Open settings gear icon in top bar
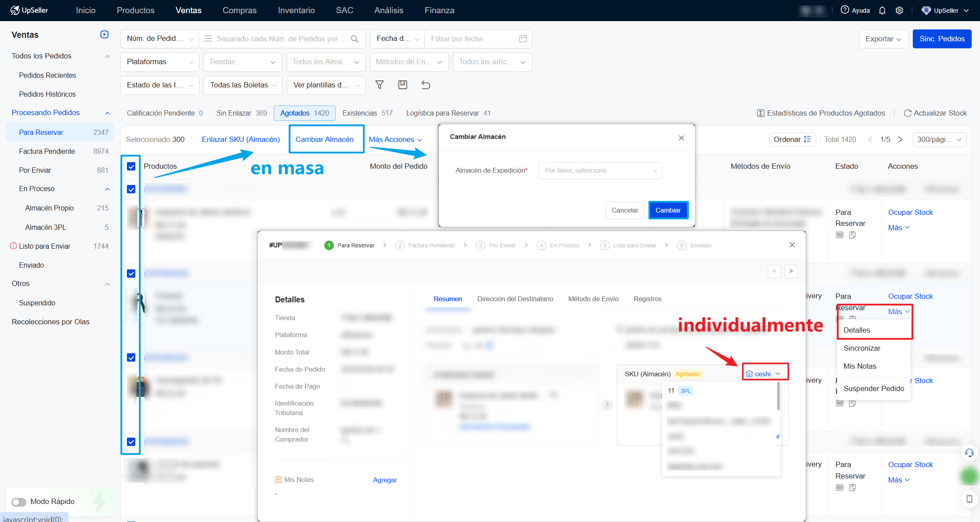 pos(899,11)
